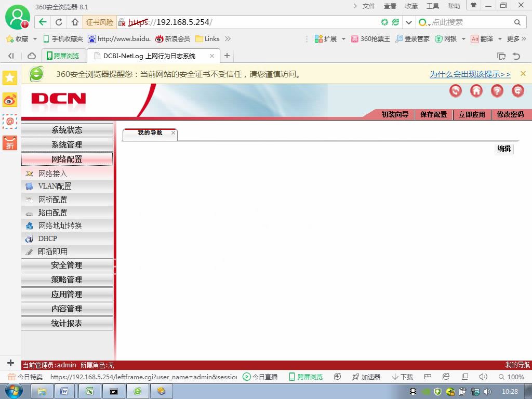Expand 安全管理 menu section
The width and height of the screenshot is (532, 399).
[x=67, y=265]
